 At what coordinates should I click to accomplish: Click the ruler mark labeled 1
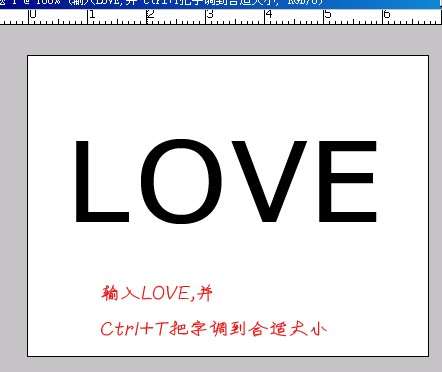(x=92, y=14)
